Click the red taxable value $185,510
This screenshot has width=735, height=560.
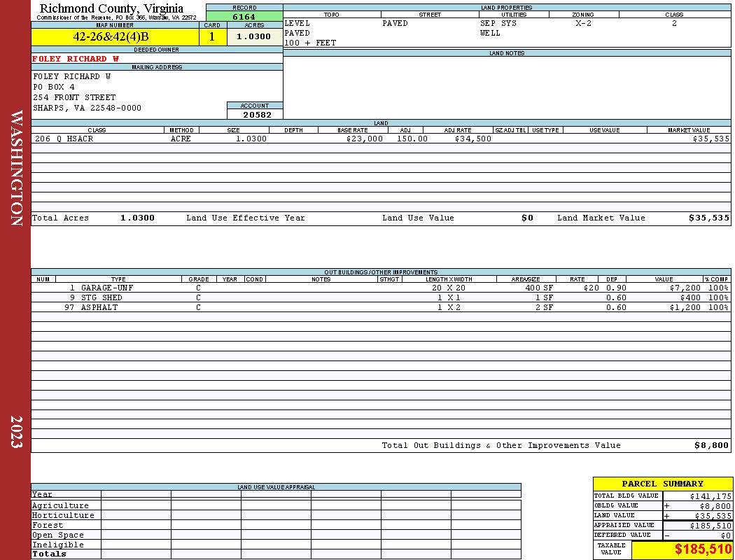pos(703,549)
